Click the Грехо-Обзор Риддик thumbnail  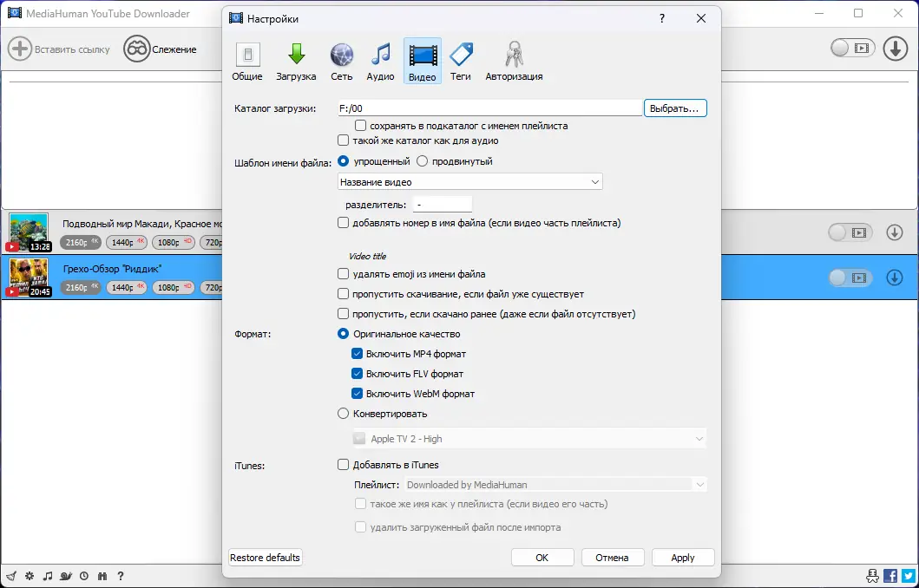(x=29, y=278)
